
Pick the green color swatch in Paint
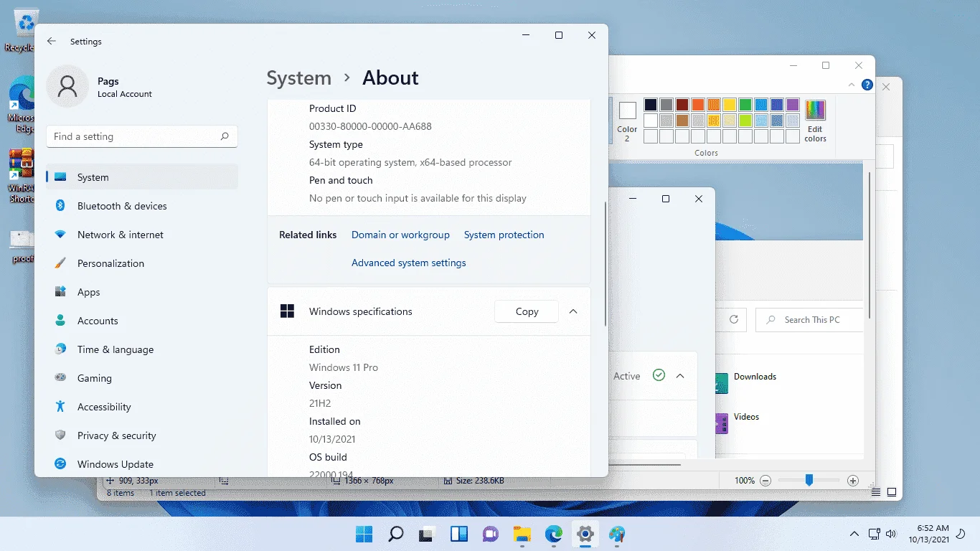[x=745, y=105]
